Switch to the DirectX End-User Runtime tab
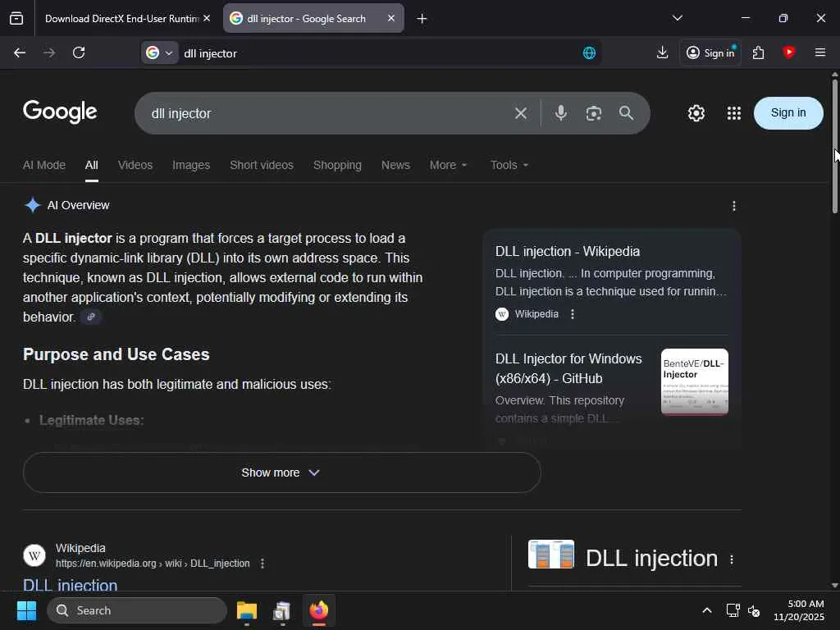This screenshot has height=630, width=840. click(121, 18)
